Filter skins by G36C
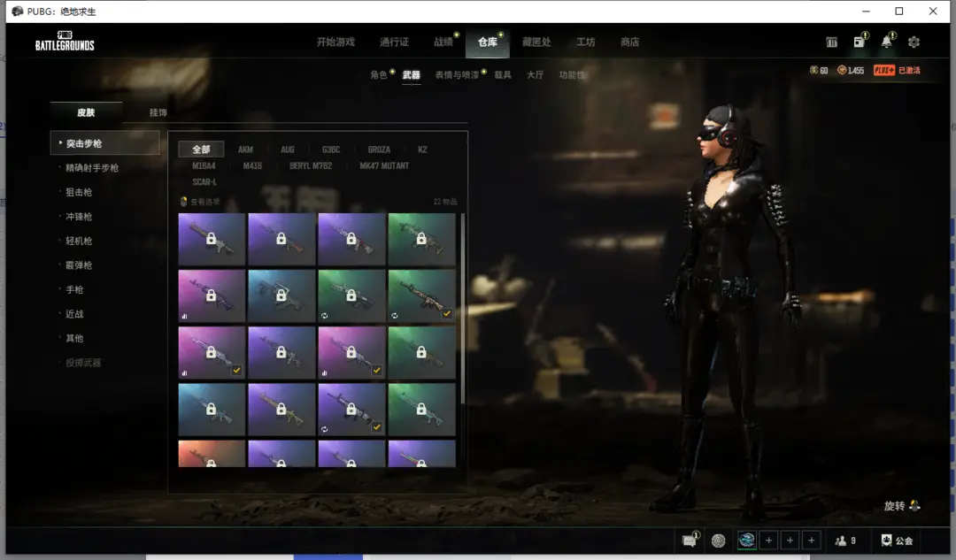The height and width of the screenshot is (560, 956). click(331, 150)
